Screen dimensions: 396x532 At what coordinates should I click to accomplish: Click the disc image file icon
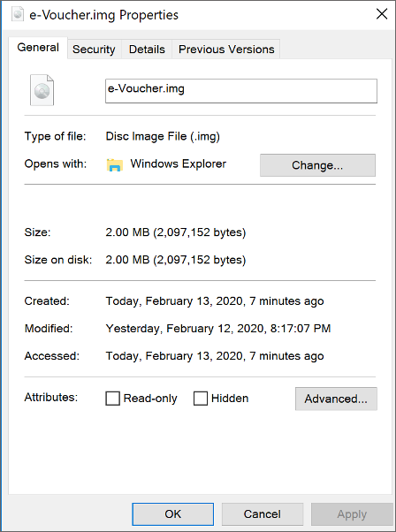[x=42, y=90]
